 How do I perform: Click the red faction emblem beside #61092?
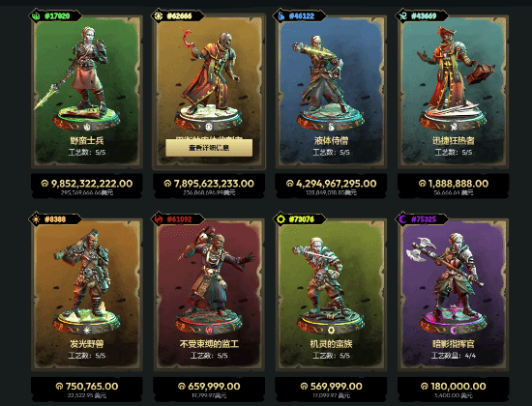[158, 218]
